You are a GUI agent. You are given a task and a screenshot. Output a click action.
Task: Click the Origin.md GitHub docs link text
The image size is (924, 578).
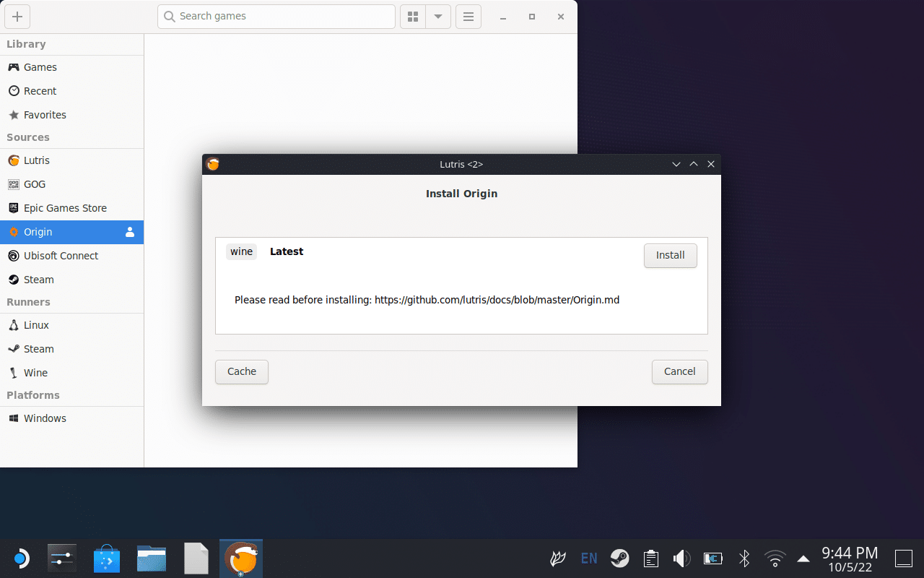point(497,300)
